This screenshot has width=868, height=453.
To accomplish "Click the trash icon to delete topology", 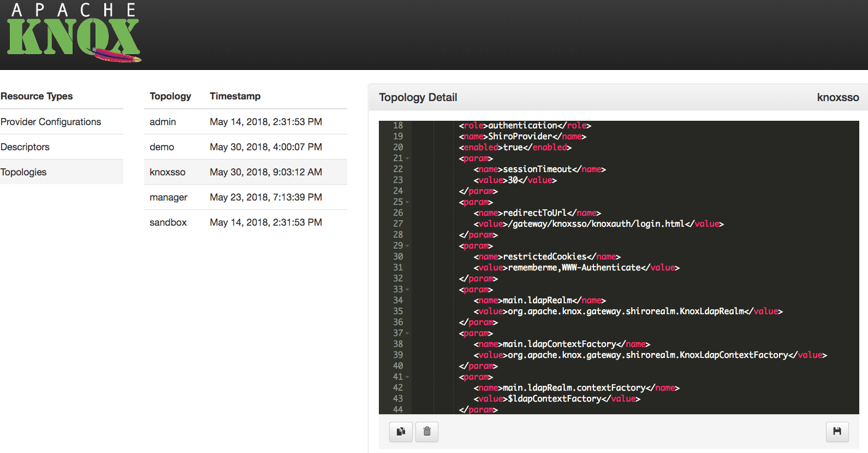I will pos(427,432).
